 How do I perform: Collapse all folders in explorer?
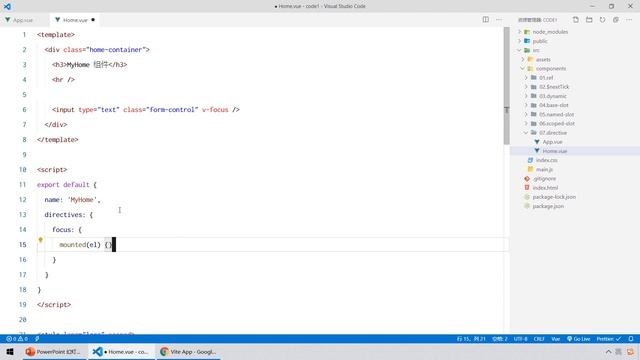616,20
